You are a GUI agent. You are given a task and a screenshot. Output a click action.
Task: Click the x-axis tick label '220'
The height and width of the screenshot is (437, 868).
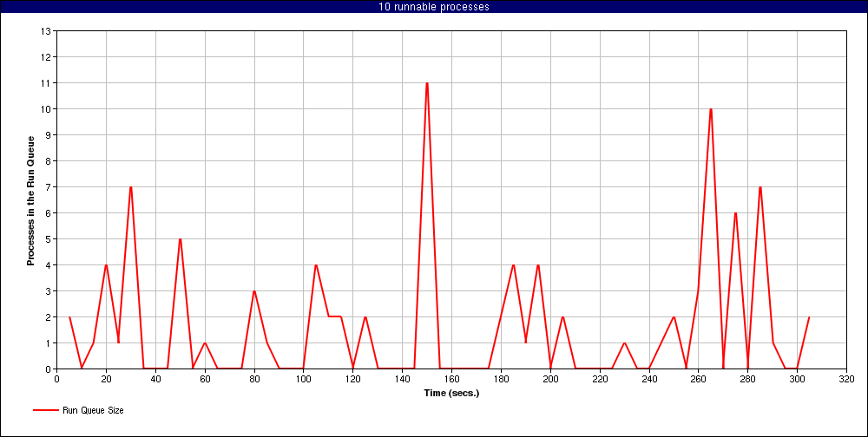pos(600,380)
